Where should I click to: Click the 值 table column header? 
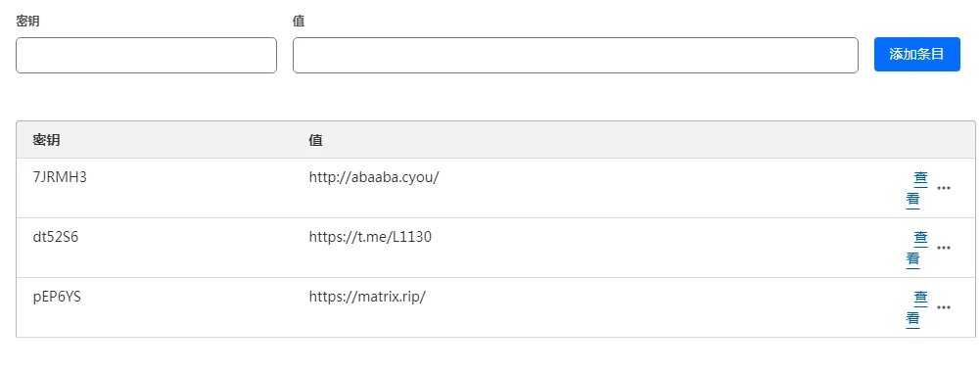tap(315, 140)
